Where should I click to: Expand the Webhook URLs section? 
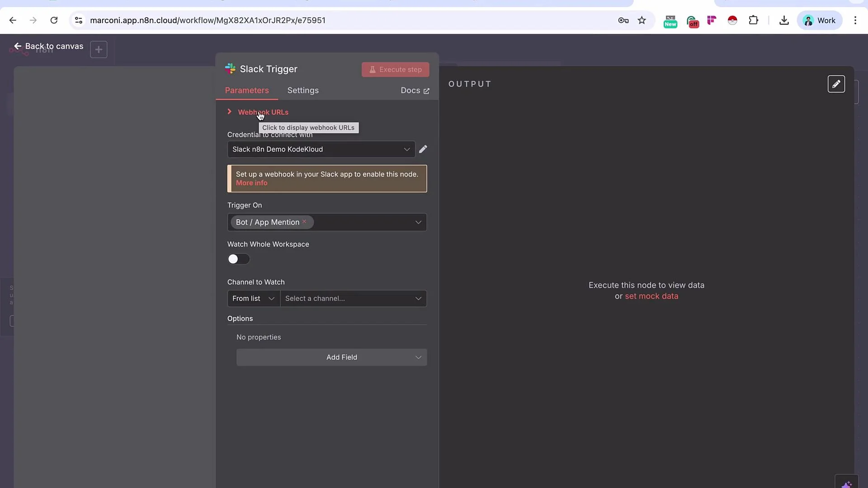pyautogui.click(x=263, y=112)
